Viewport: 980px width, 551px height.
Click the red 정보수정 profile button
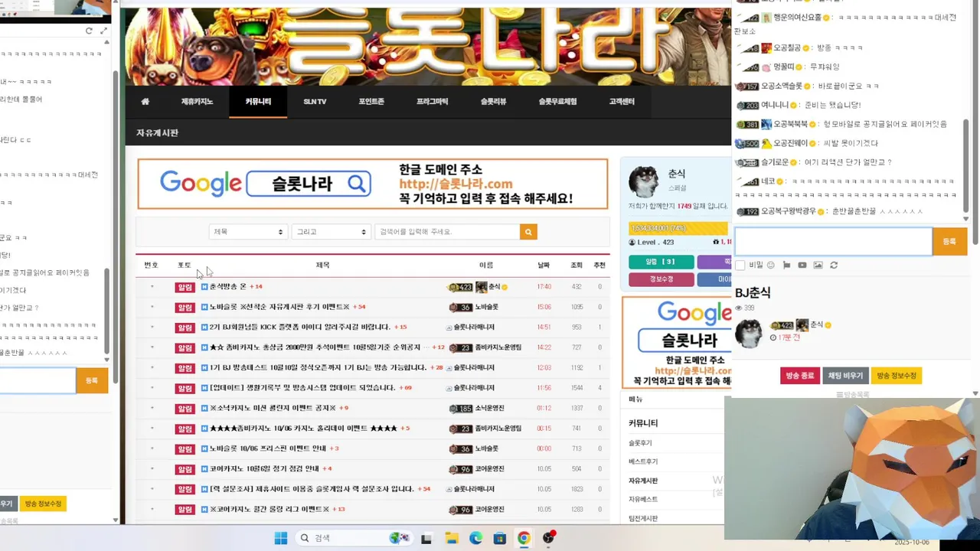[x=661, y=279]
